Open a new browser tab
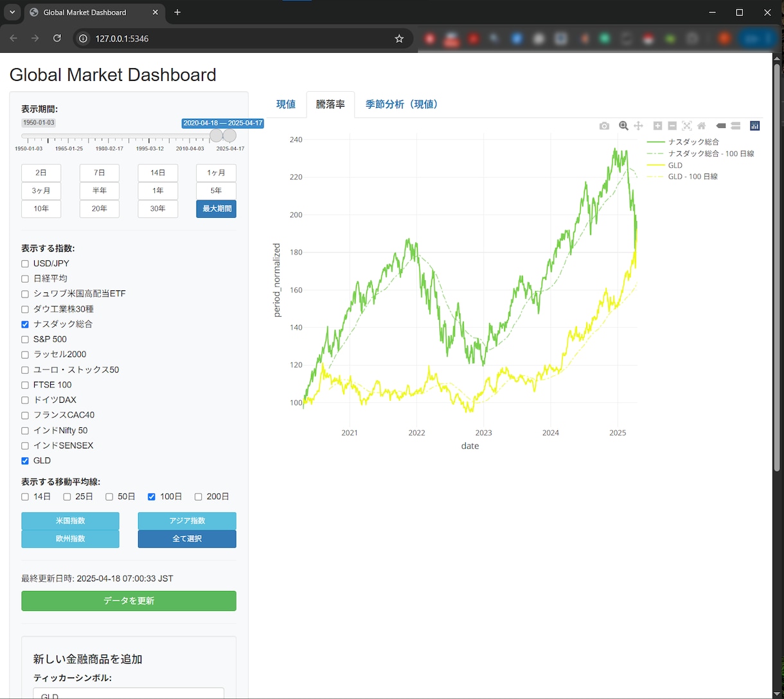 click(x=177, y=12)
